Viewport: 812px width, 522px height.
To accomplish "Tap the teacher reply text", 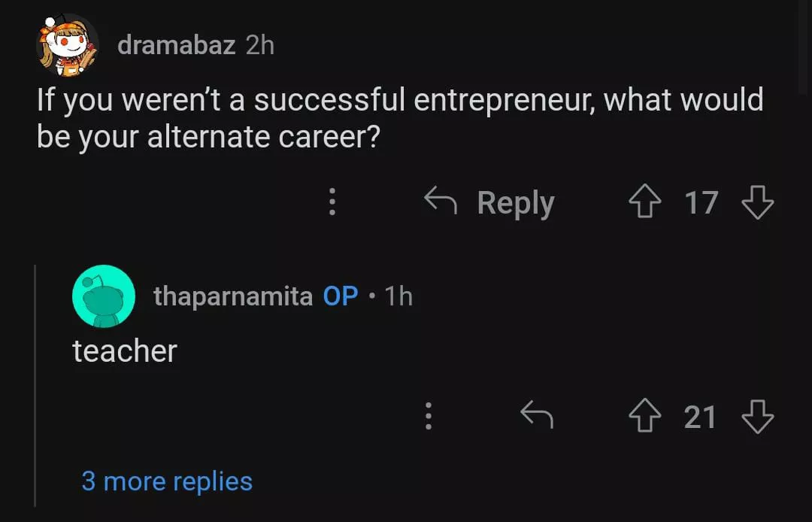I will click(125, 351).
